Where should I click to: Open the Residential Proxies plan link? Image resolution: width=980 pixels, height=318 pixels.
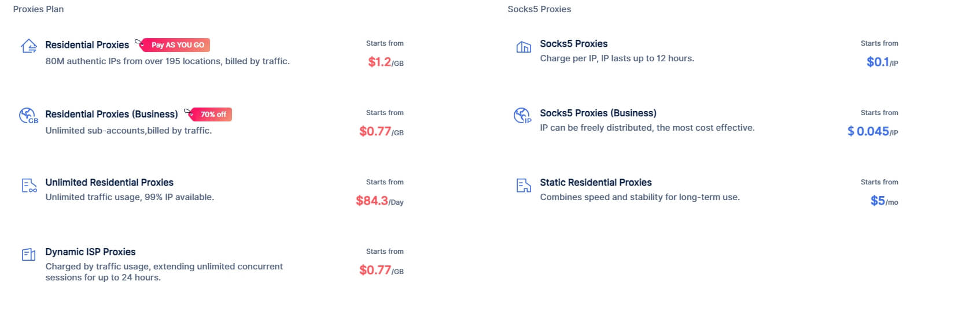click(x=87, y=45)
